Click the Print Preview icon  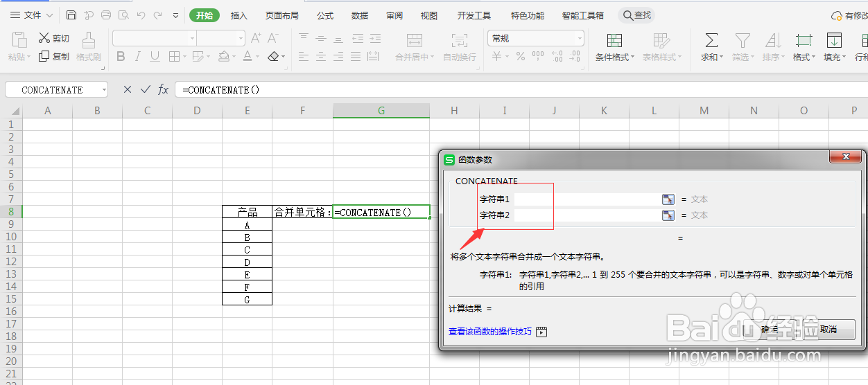(123, 15)
